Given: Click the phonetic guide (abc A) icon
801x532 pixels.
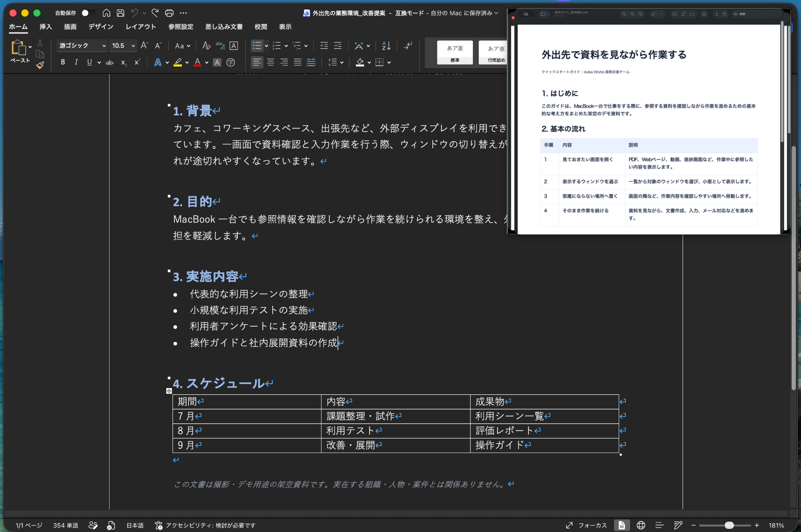Looking at the screenshot, I should tap(220, 45).
